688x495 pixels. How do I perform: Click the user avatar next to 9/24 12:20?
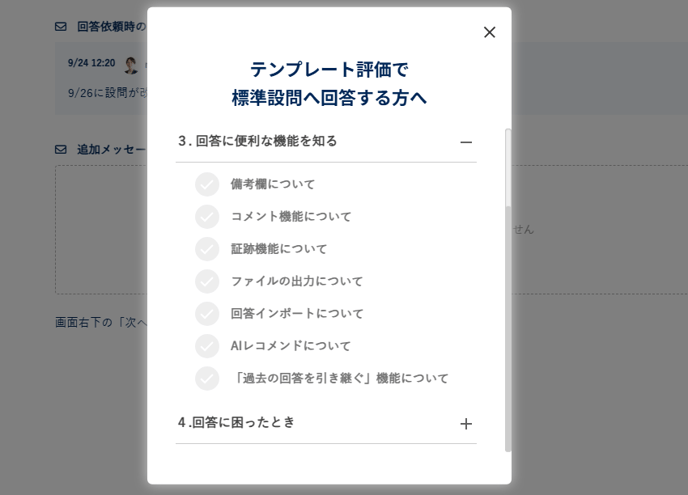pos(131,64)
